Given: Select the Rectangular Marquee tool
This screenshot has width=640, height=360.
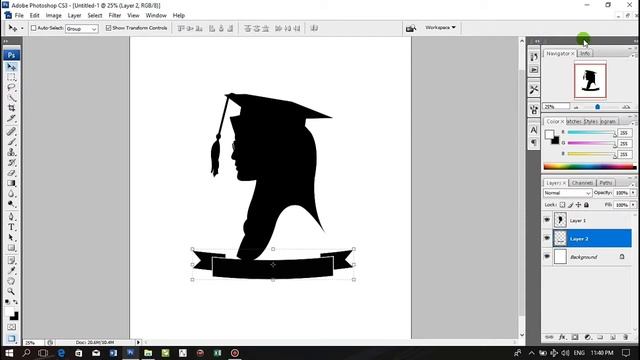Looking at the screenshot, I should 11,77.
